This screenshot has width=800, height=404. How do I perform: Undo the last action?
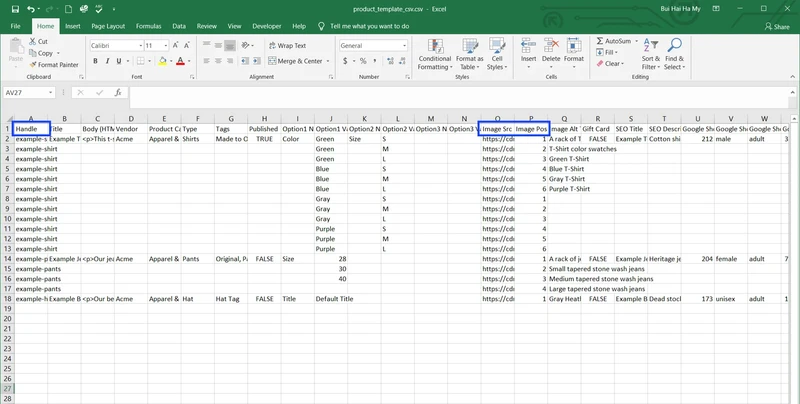31,9
